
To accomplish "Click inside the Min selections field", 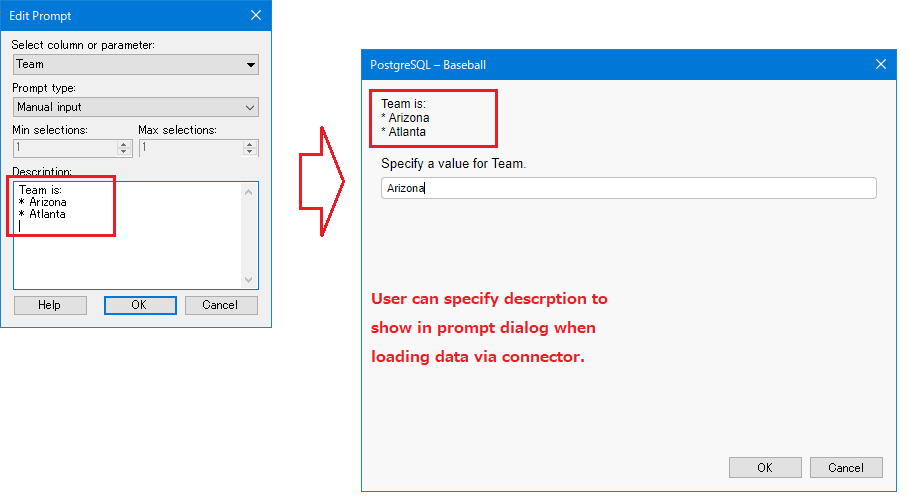I will [x=64, y=148].
